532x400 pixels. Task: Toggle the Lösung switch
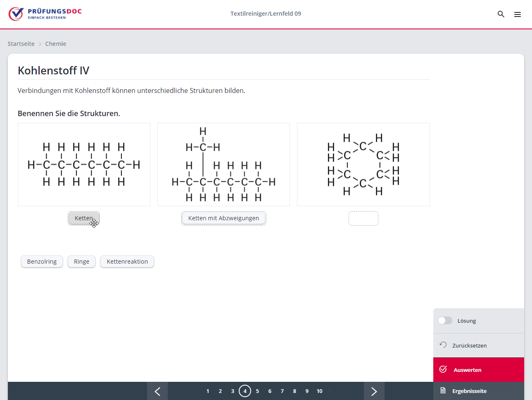point(445,321)
